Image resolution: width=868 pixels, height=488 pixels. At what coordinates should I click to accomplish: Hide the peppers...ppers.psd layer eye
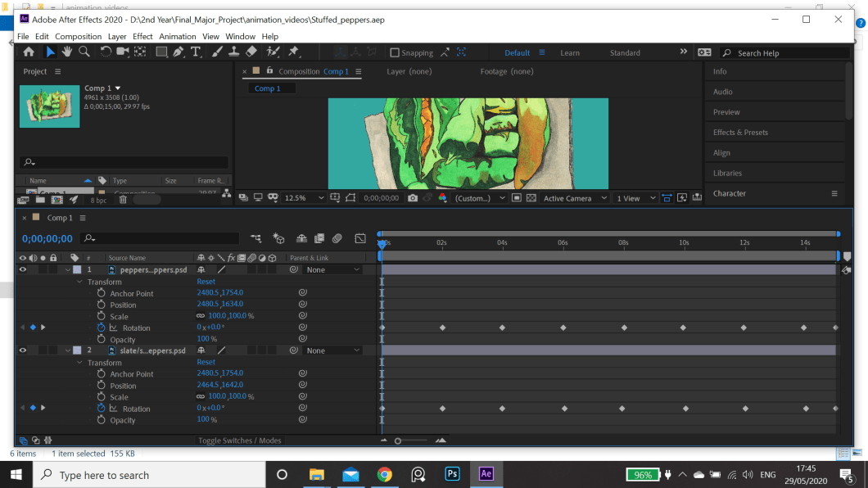(23, 270)
